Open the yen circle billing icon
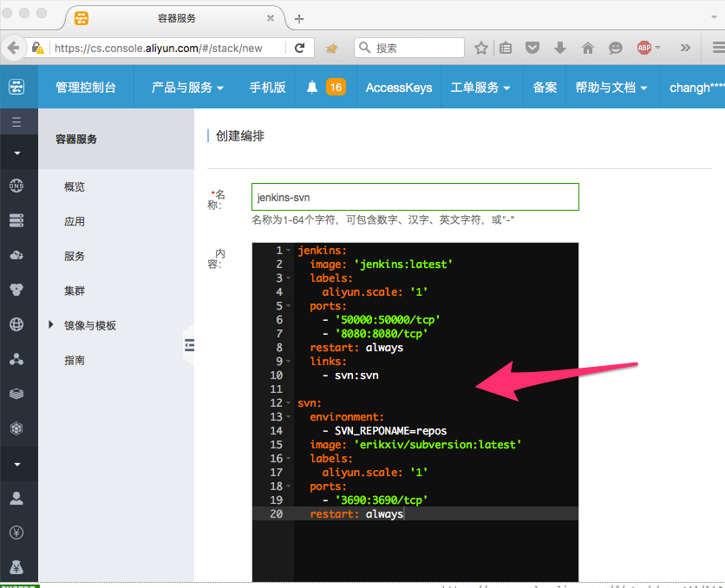The image size is (725, 588). click(x=16, y=532)
